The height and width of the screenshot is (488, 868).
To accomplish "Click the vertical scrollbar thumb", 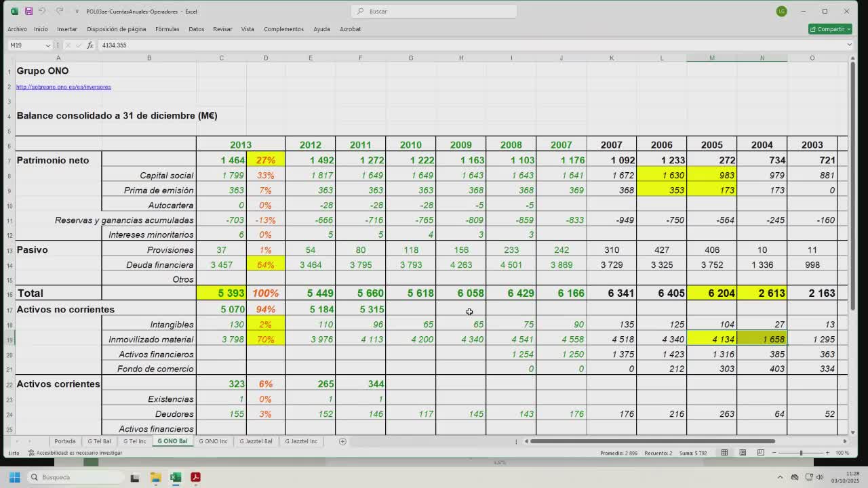I will click(853, 186).
